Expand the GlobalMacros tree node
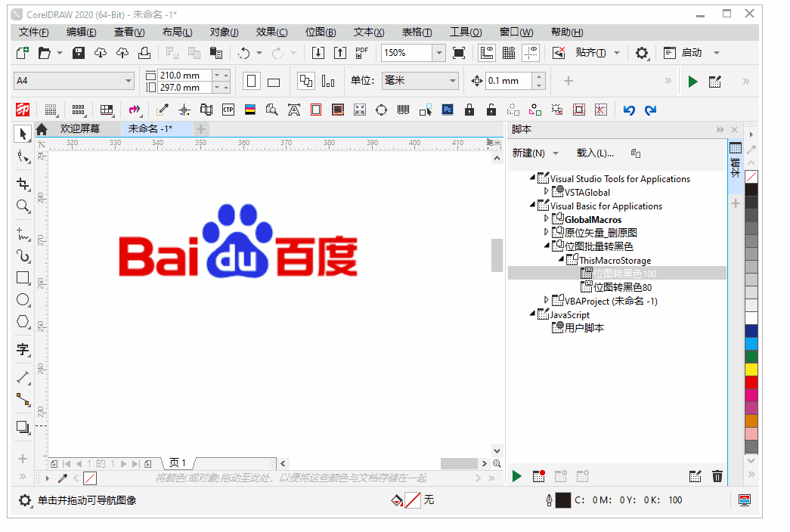This screenshot has width=790, height=532. [x=546, y=218]
